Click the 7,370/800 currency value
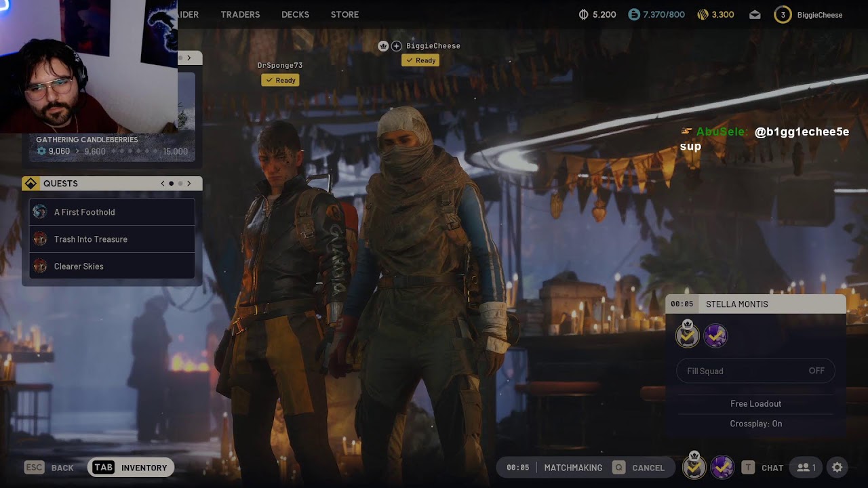The height and width of the screenshot is (488, 868). click(664, 14)
